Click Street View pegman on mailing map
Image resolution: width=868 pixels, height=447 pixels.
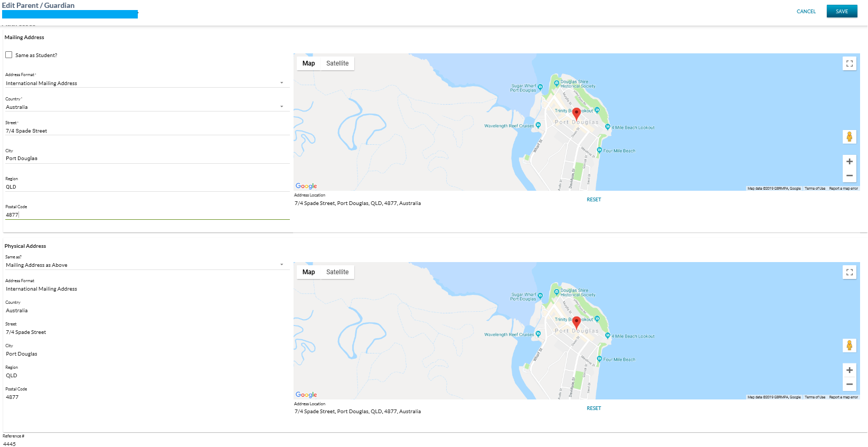coord(849,137)
